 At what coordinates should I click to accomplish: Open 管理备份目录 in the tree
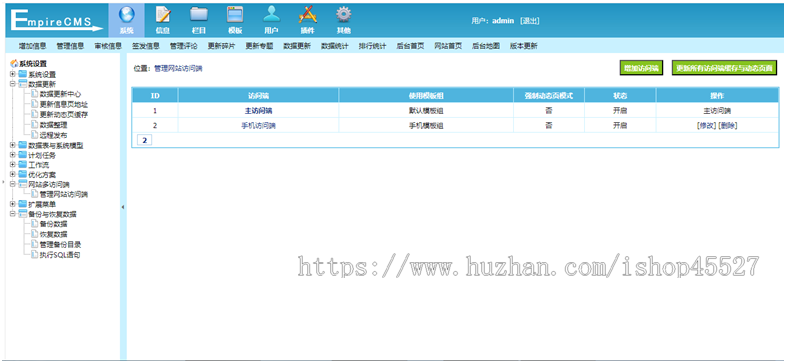pos(60,245)
